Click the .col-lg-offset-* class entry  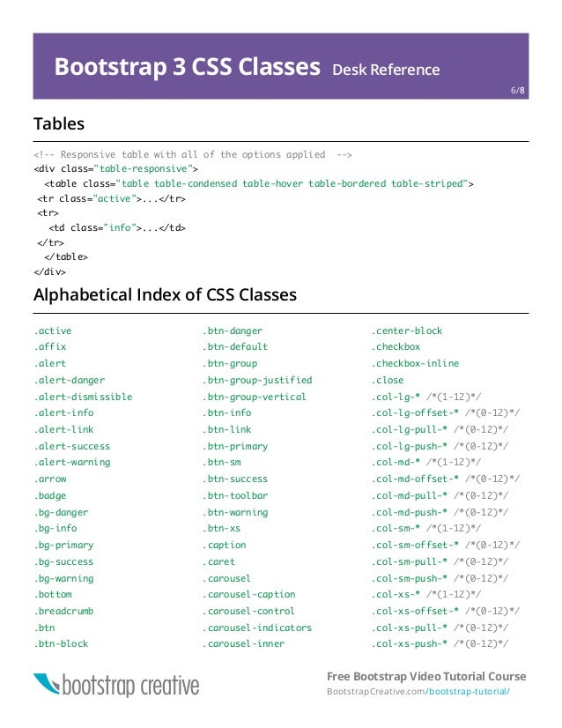(415, 412)
